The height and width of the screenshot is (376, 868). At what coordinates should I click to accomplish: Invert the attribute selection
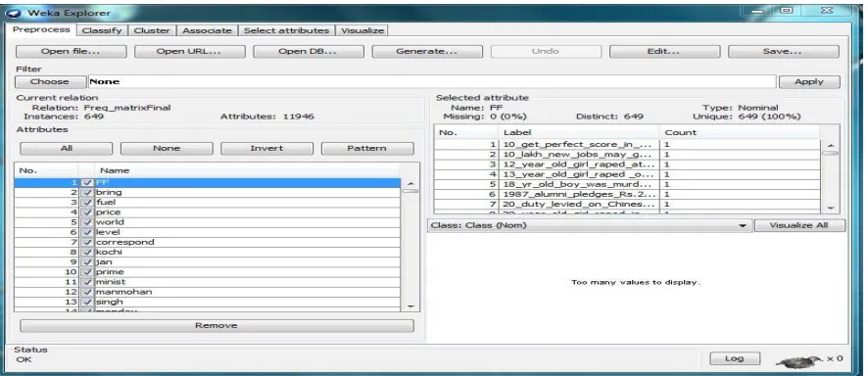point(266,149)
